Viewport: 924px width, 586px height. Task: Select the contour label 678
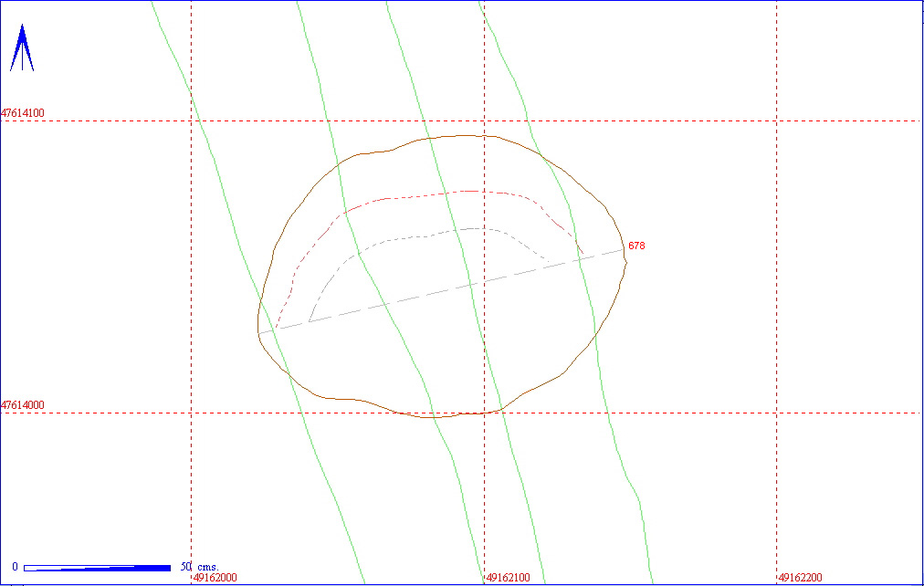[636, 246]
